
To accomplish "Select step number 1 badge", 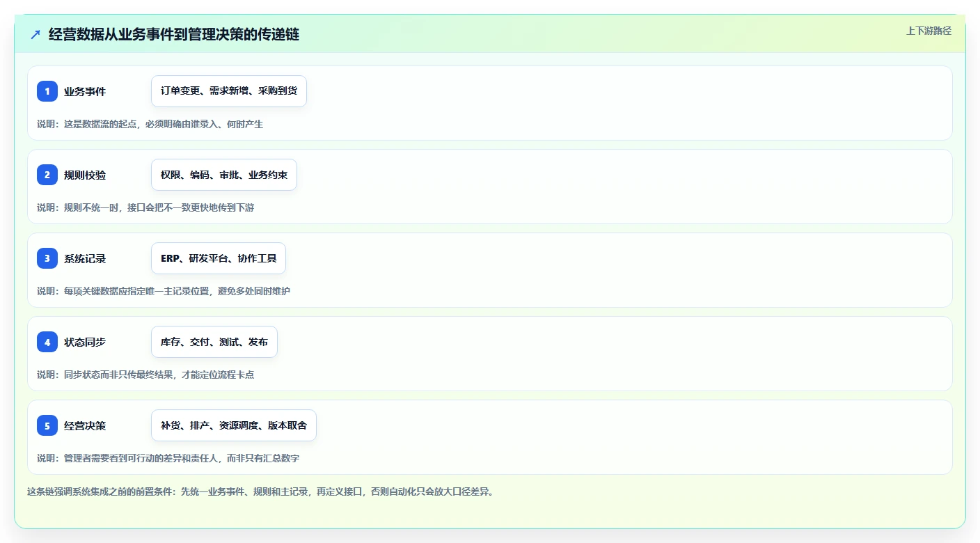I will pyautogui.click(x=47, y=91).
